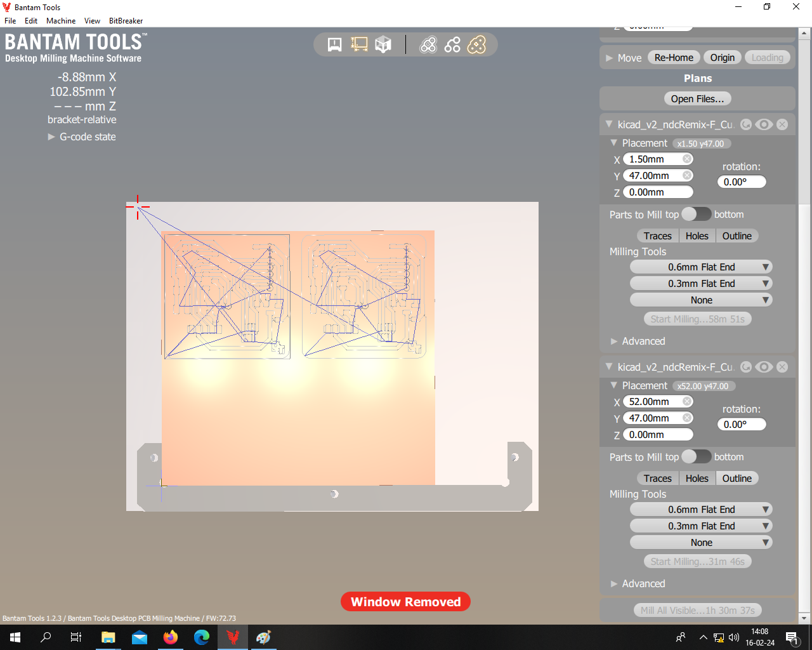Click Window Removed red banner

tap(405, 602)
